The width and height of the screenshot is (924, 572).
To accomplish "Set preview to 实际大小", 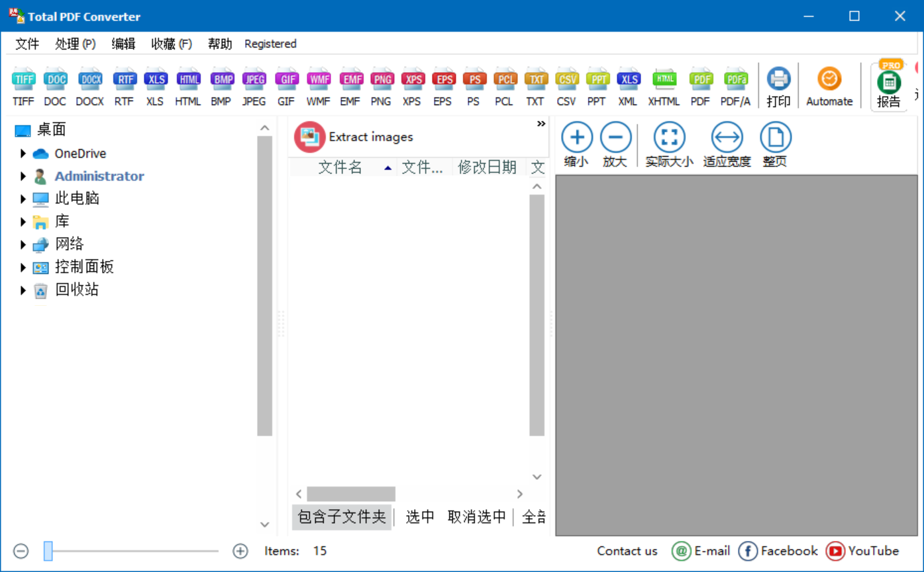I will coord(669,145).
